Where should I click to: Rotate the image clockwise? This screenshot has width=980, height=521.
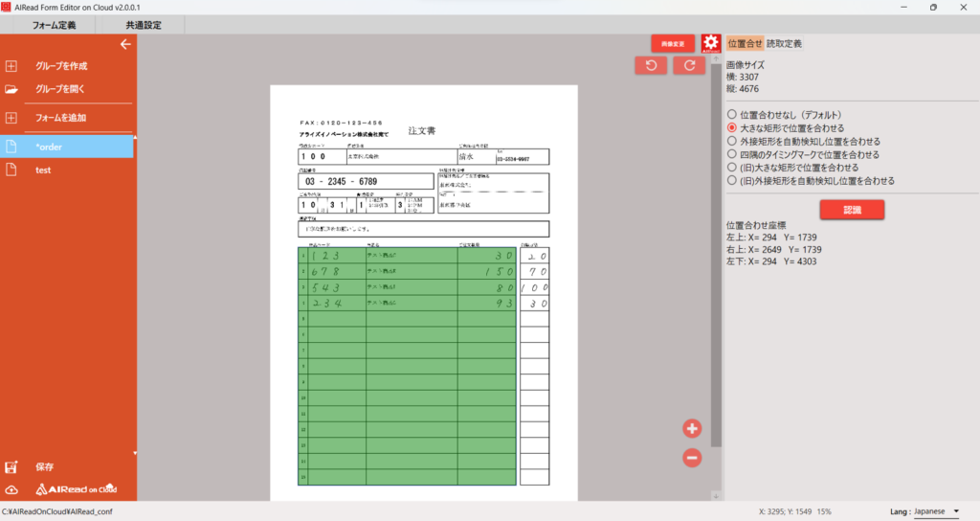pos(689,65)
